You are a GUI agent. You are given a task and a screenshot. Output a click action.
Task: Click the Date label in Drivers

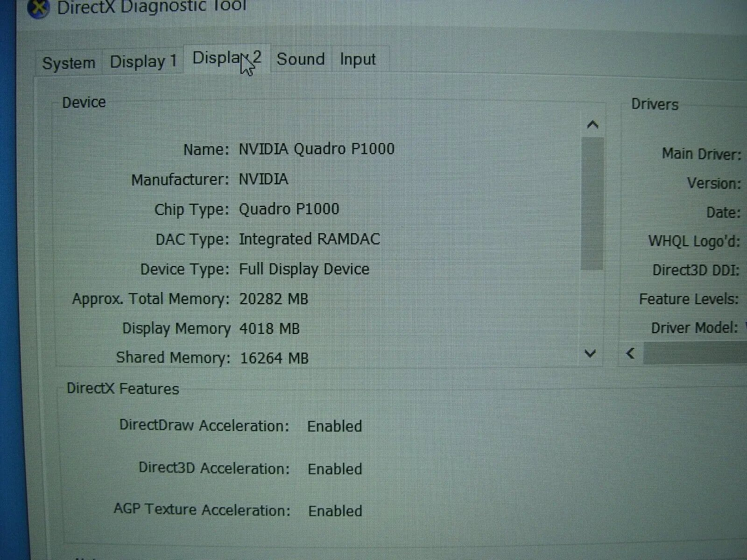click(x=723, y=213)
